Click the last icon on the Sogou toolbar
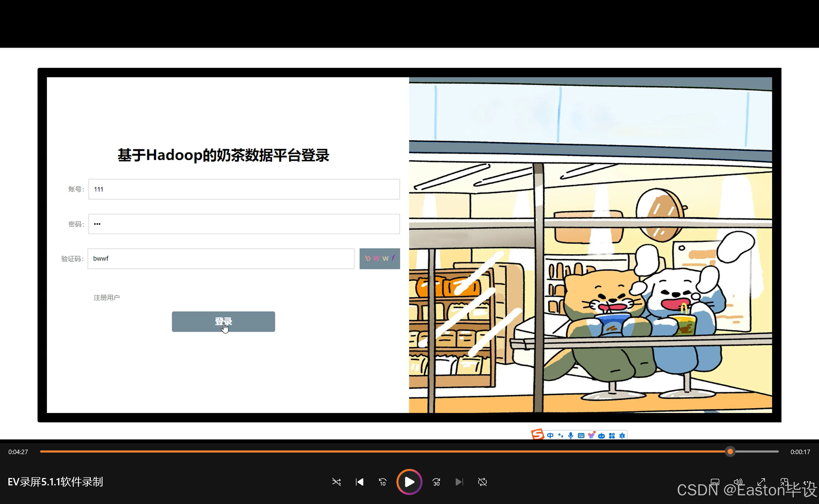 click(622, 436)
